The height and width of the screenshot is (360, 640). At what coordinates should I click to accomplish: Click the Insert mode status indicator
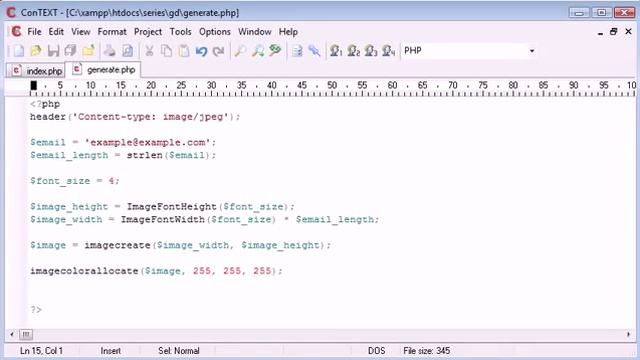111,351
